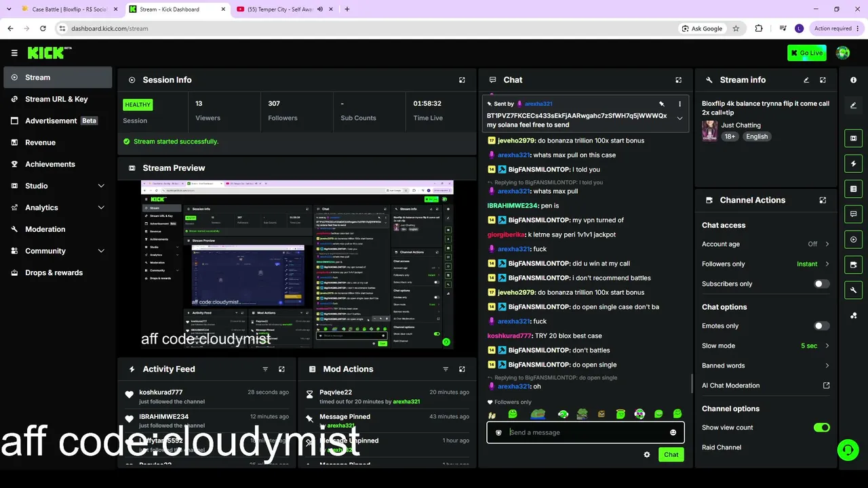Click the Go Live button
This screenshot has height=488, width=868.
click(807, 53)
